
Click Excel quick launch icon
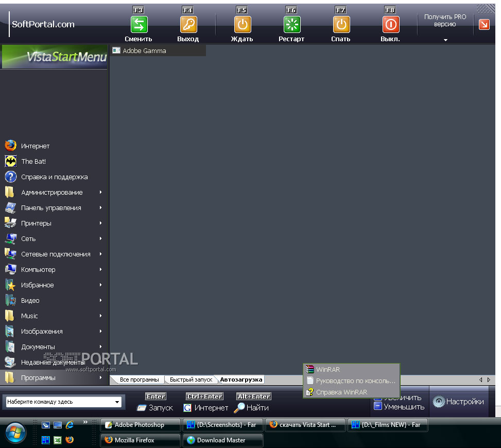click(58, 440)
